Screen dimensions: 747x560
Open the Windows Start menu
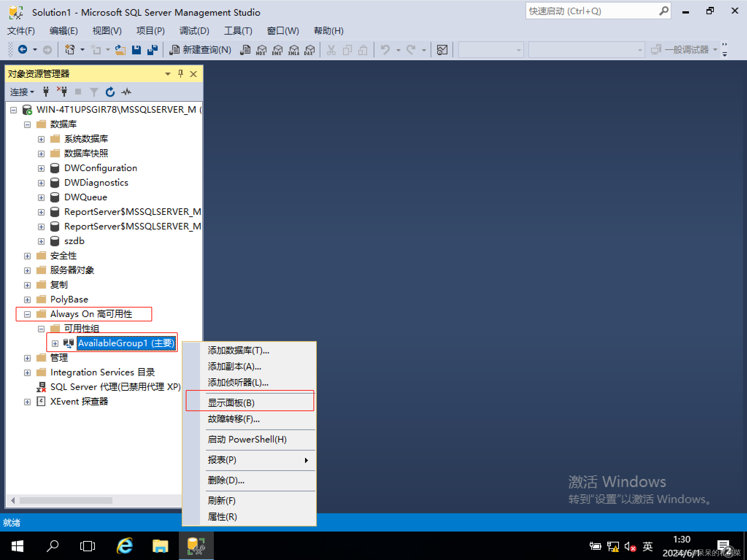click(x=17, y=546)
